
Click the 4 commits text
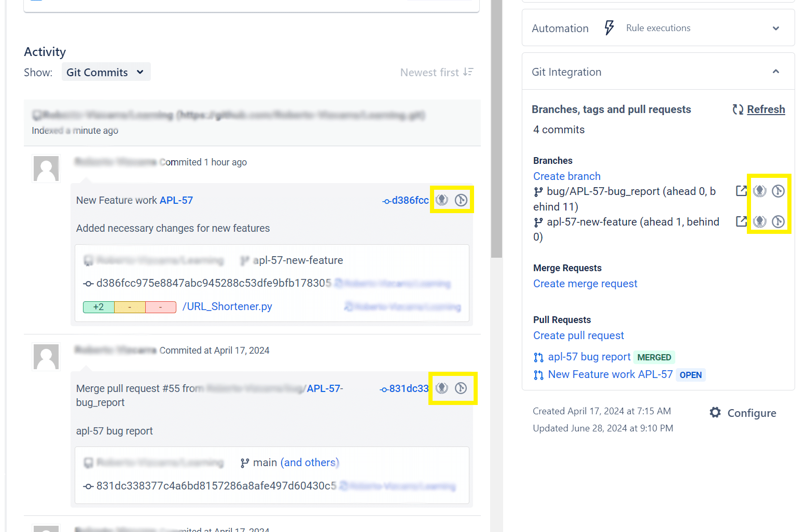pyautogui.click(x=559, y=130)
